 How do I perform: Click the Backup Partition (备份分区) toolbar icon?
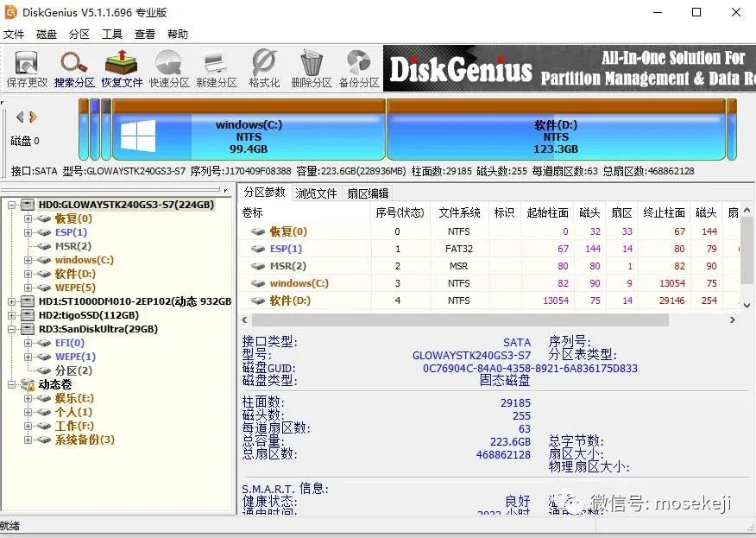tap(359, 68)
